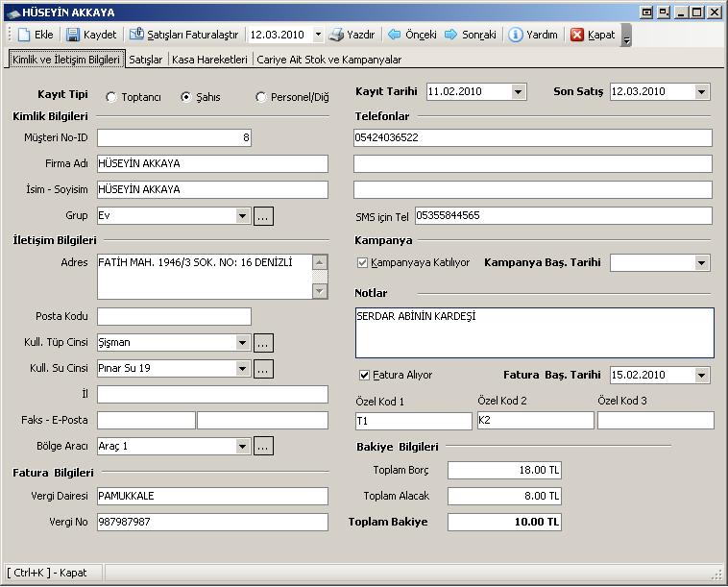Go to previous record with Önceki arrow

394,35
